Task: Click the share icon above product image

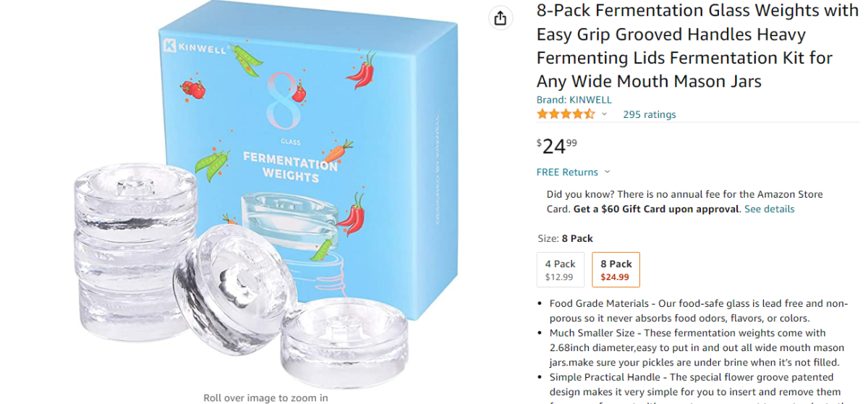Action: [500, 18]
